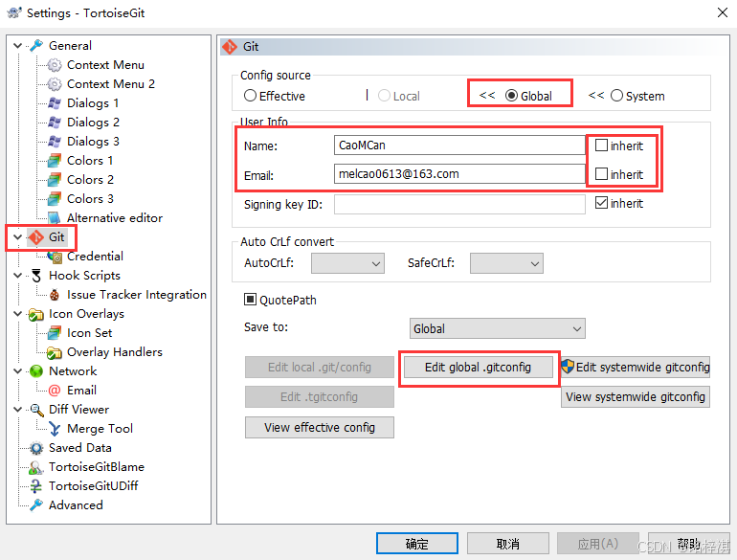Viewport: 737px width, 560px height.
Task: Collapse the Icon Overlays tree node
Action: click(x=18, y=314)
